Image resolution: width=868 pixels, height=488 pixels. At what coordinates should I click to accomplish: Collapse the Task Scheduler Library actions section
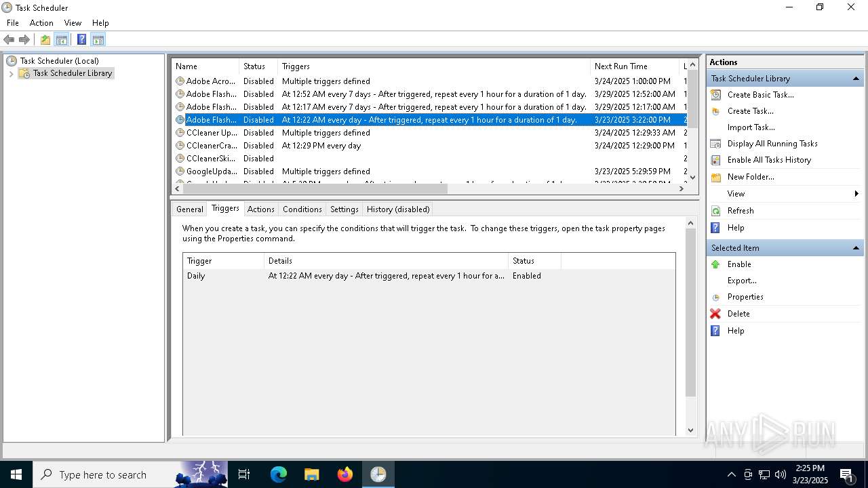pos(856,79)
